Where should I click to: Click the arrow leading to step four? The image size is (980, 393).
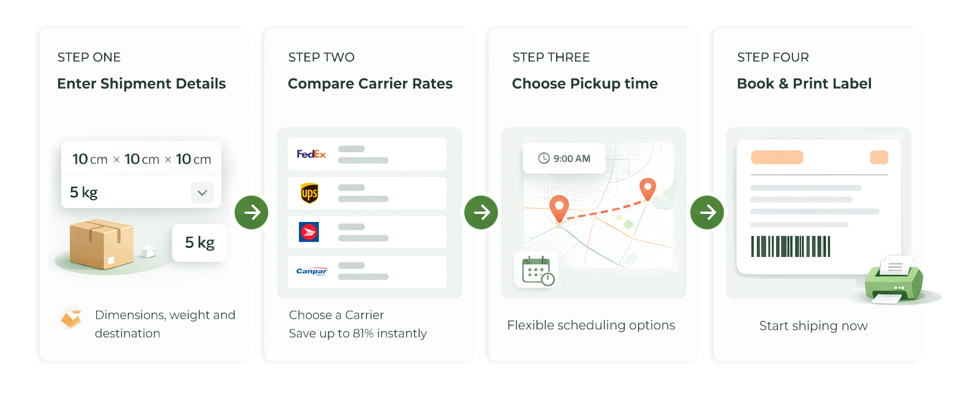click(707, 212)
